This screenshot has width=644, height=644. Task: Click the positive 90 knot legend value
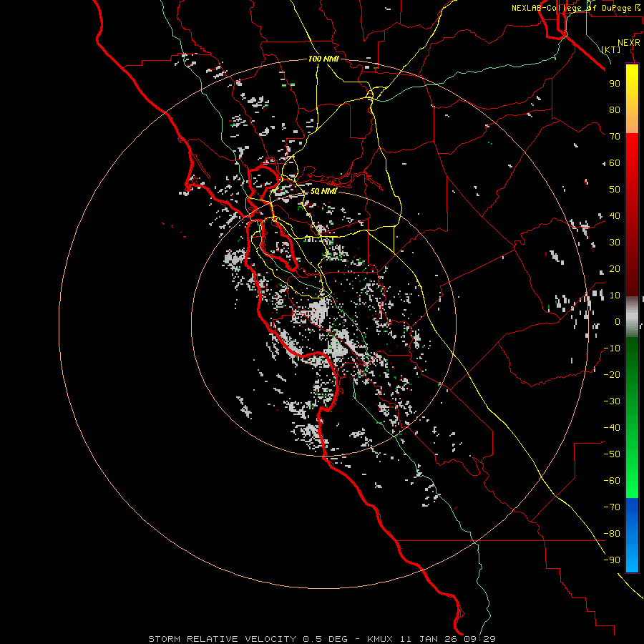tap(615, 84)
